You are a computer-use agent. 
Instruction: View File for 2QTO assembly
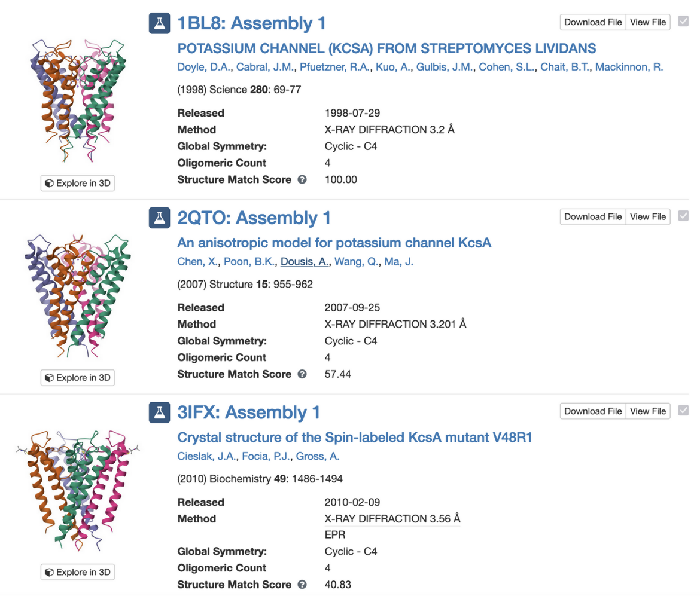coord(648,216)
